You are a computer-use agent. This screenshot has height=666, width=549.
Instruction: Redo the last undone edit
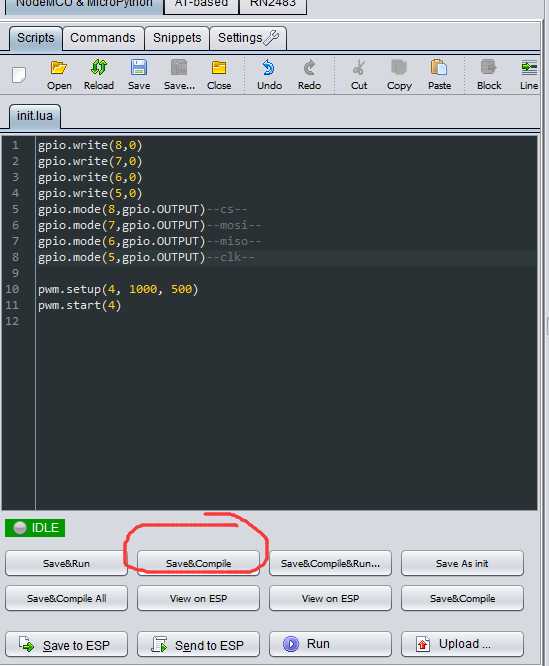click(309, 75)
